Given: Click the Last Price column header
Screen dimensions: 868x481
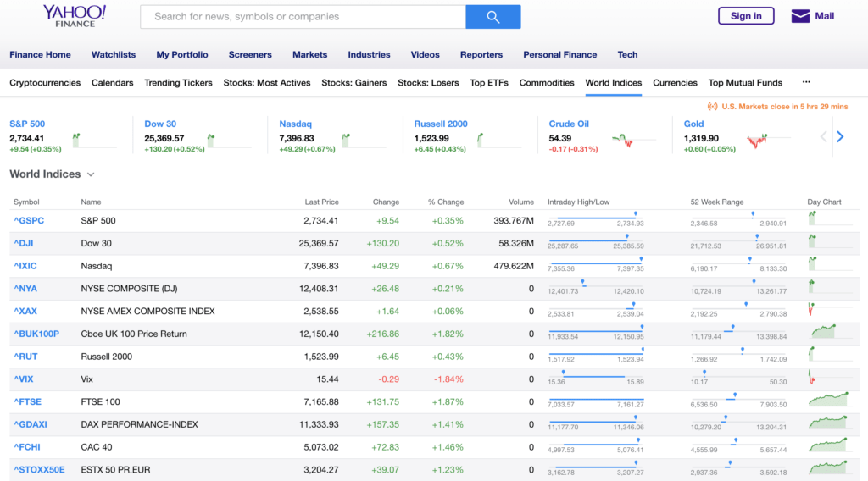Looking at the screenshot, I should coord(321,202).
